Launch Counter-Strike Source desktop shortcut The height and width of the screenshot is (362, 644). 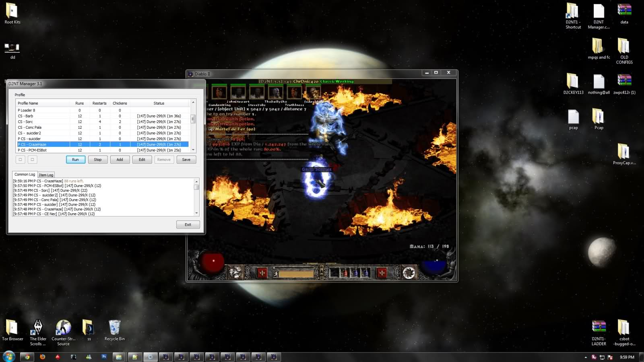point(63,333)
